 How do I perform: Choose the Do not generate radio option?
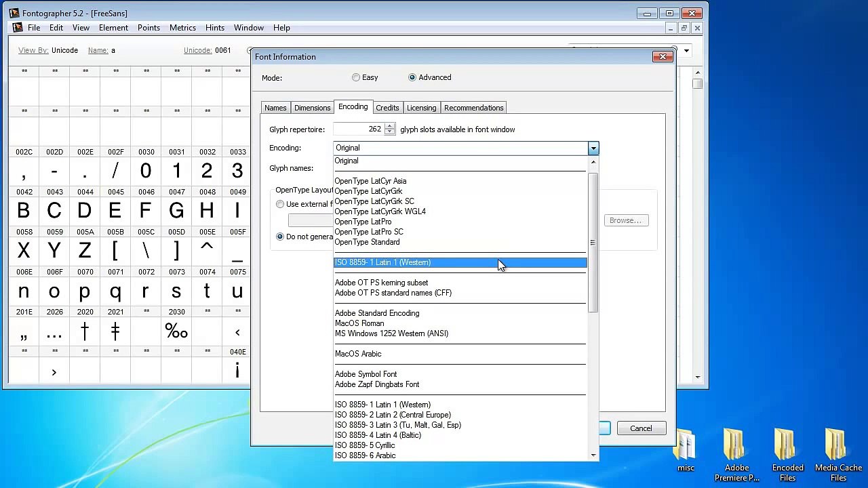coord(280,237)
